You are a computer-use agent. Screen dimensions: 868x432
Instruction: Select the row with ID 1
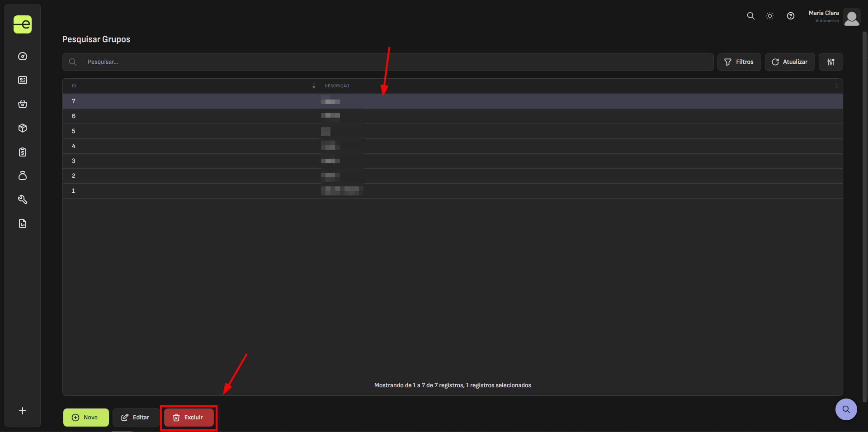coord(453,191)
